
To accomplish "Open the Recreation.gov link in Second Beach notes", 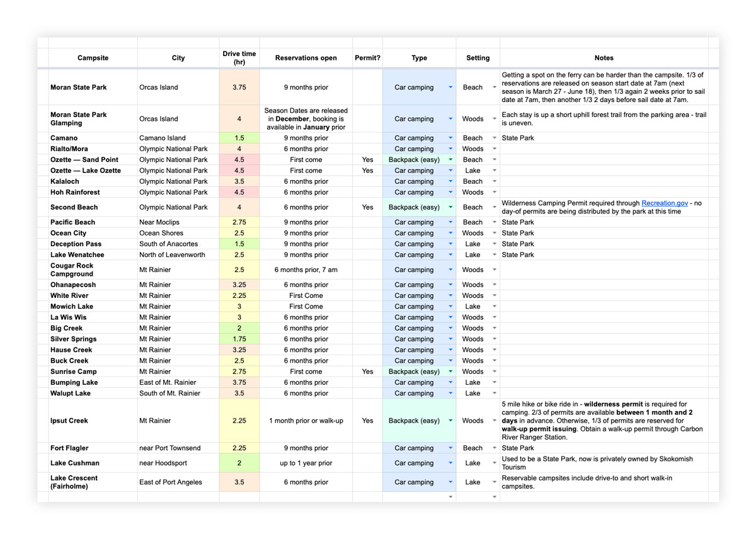I will 663,203.
